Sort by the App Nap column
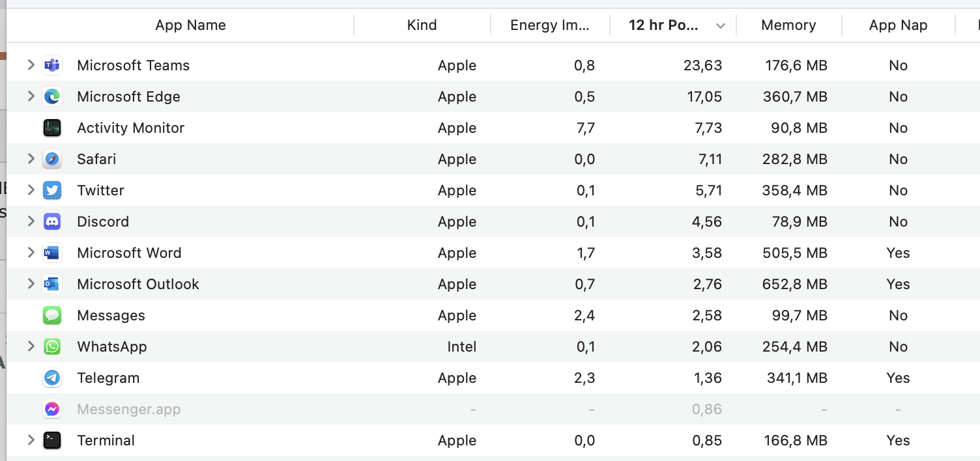The image size is (980, 461). click(x=898, y=25)
